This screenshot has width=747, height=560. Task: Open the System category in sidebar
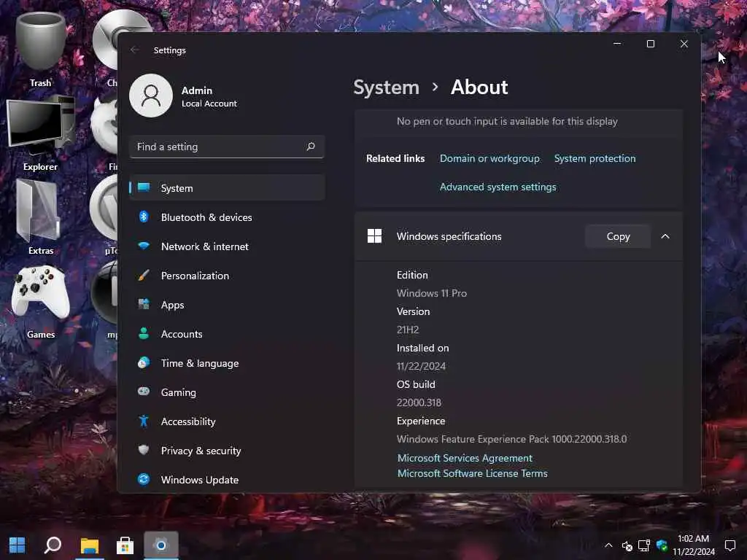coord(228,188)
